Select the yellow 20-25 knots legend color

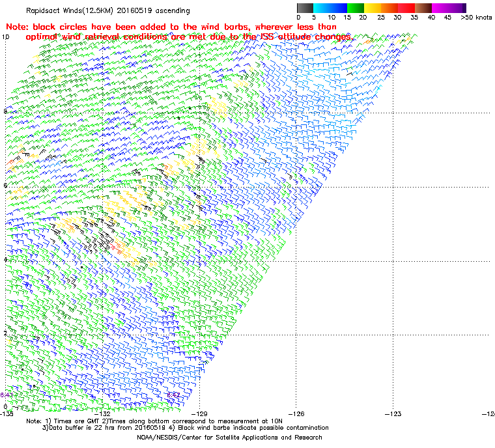click(x=373, y=8)
